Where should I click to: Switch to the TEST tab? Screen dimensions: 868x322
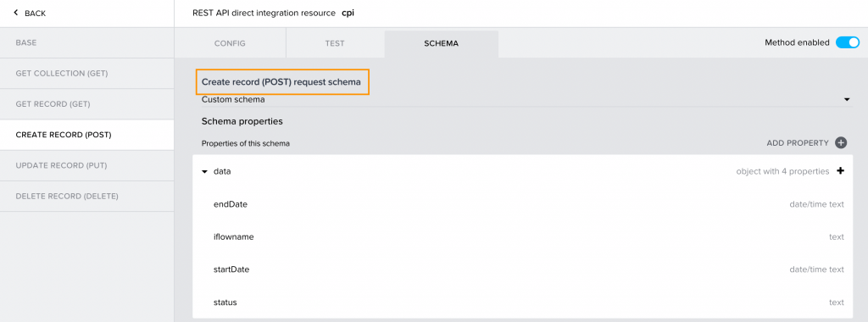point(335,44)
